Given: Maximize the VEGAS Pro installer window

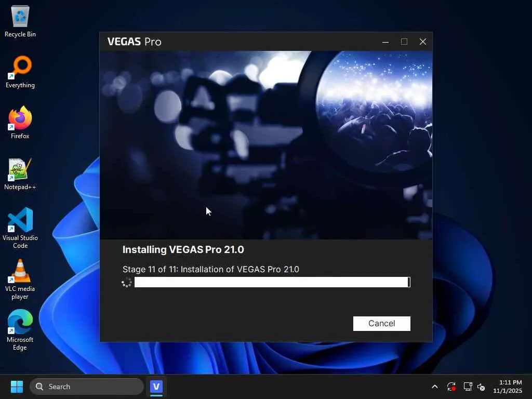Looking at the screenshot, I should pyautogui.click(x=404, y=42).
